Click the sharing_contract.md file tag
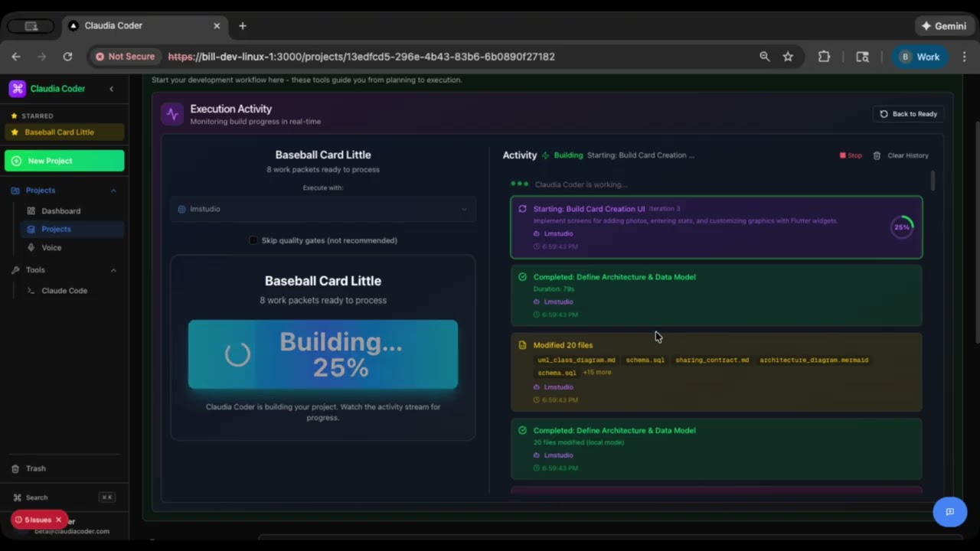Image resolution: width=980 pixels, height=551 pixels. (x=712, y=360)
